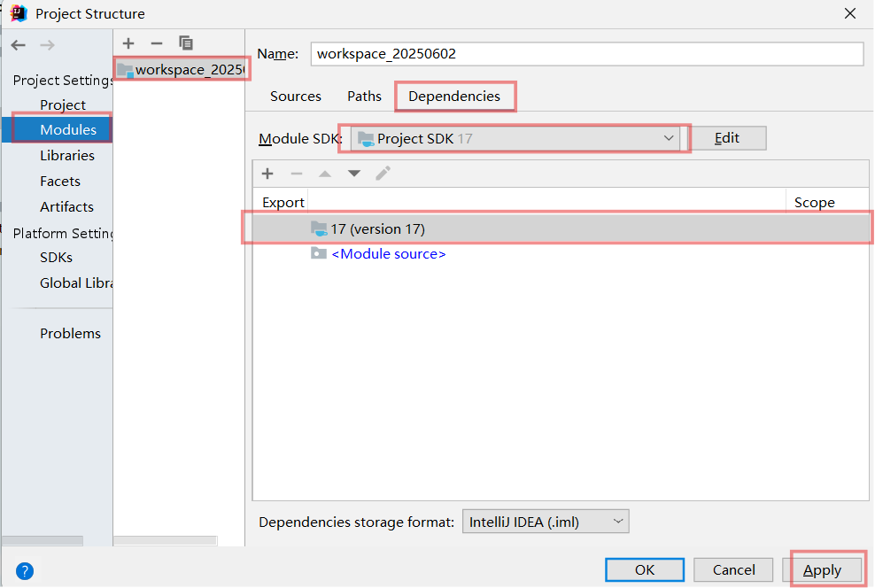This screenshot has width=875, height=588.
Task: Click the Edit button beside Module SDK
Action: [x=726, y=138]
